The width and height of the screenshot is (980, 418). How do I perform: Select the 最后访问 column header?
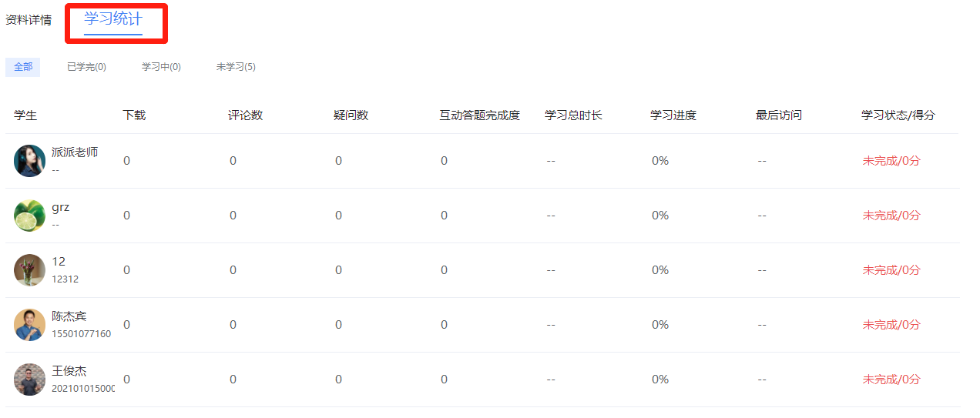click(x=779, y=115)
